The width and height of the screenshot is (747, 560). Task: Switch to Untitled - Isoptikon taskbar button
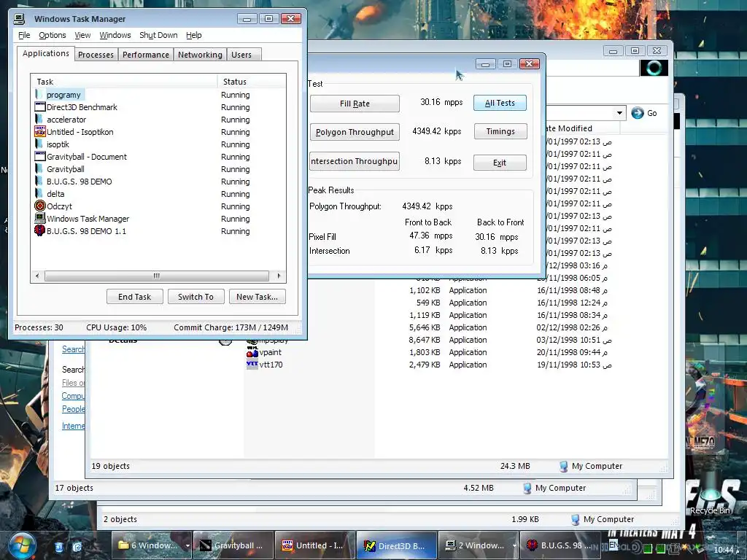[x=315, y=545]
